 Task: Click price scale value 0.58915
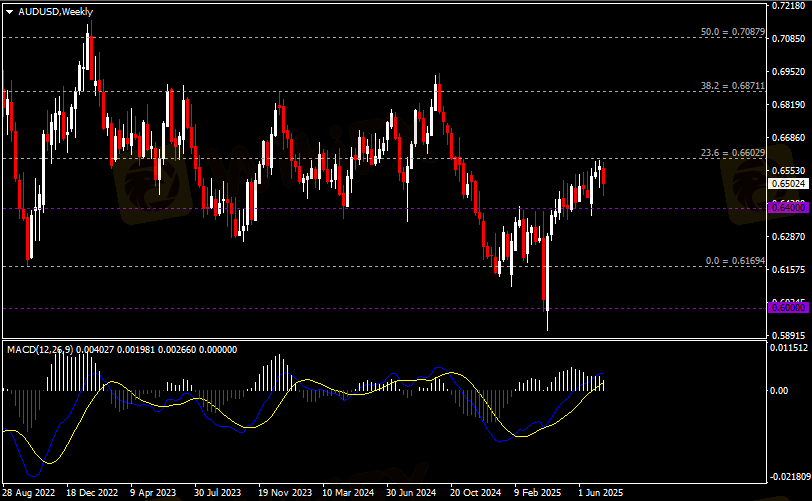tap(789, 336)
